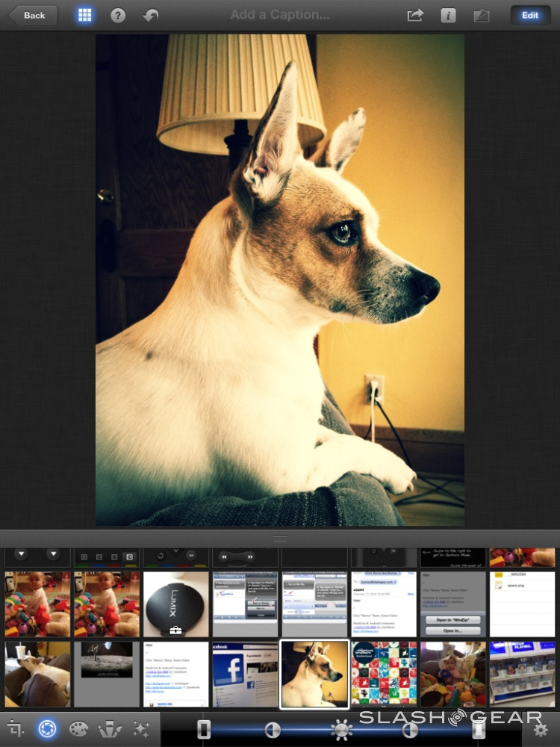Select the Exposure aperture tool
The width and height of the screenshot is (560, 747).
tap(47, 728)
